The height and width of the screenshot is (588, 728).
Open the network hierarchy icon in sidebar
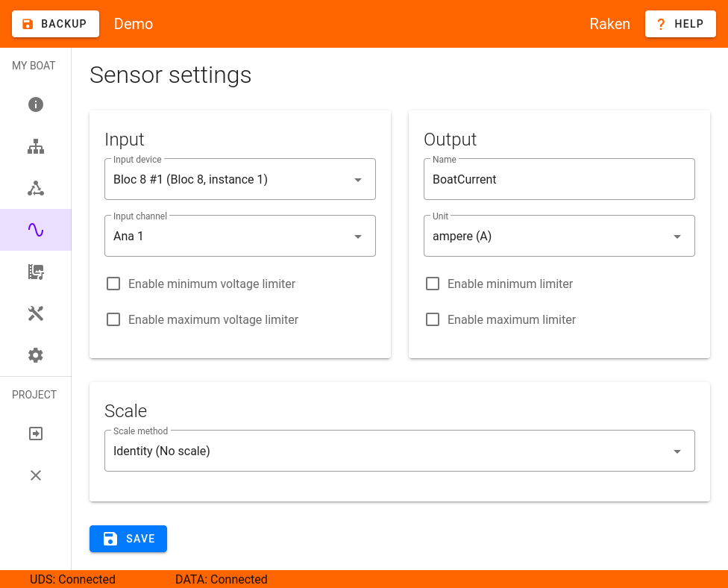(x=36, y=146)
